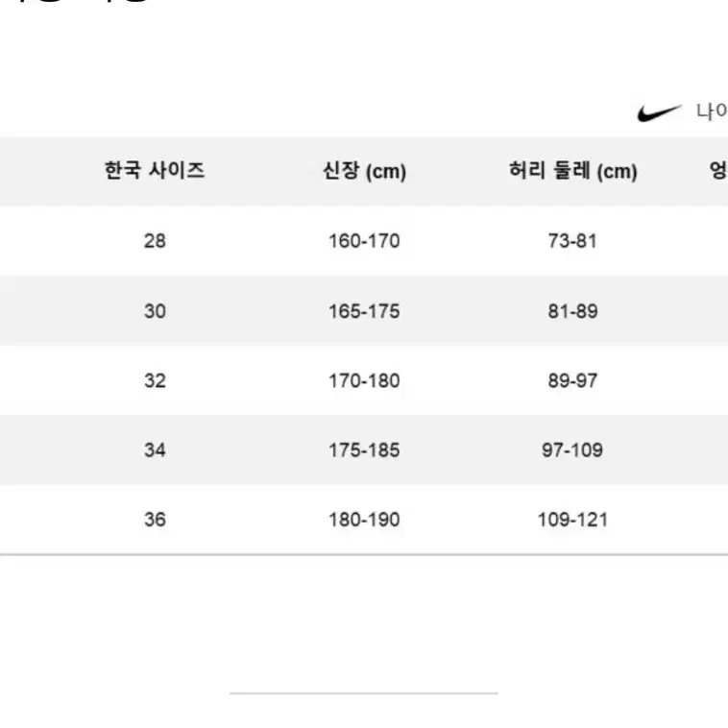The width and height of the screenshot is (728, 728).
Task: Click the 허리 둘레 (cm) column header
Action: [x=573, y=171]
